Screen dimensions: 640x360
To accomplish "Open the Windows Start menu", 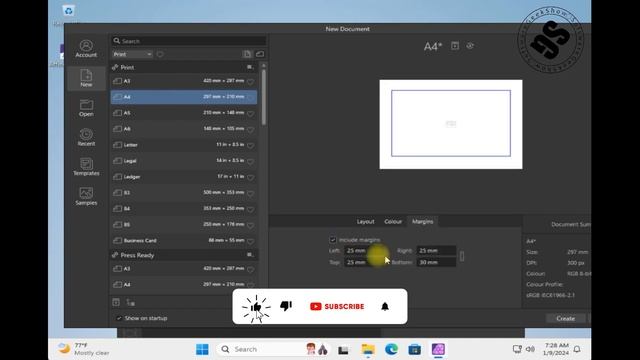I will click(202, 349).
